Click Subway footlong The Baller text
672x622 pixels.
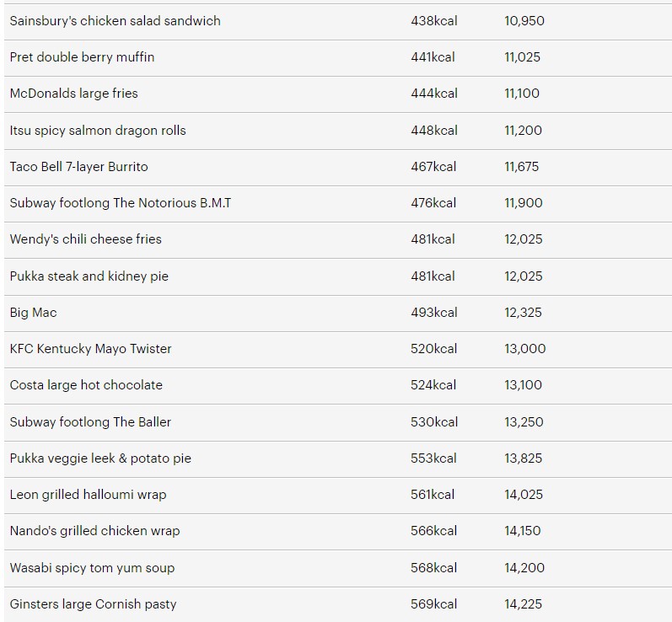(x=90, y=422)
